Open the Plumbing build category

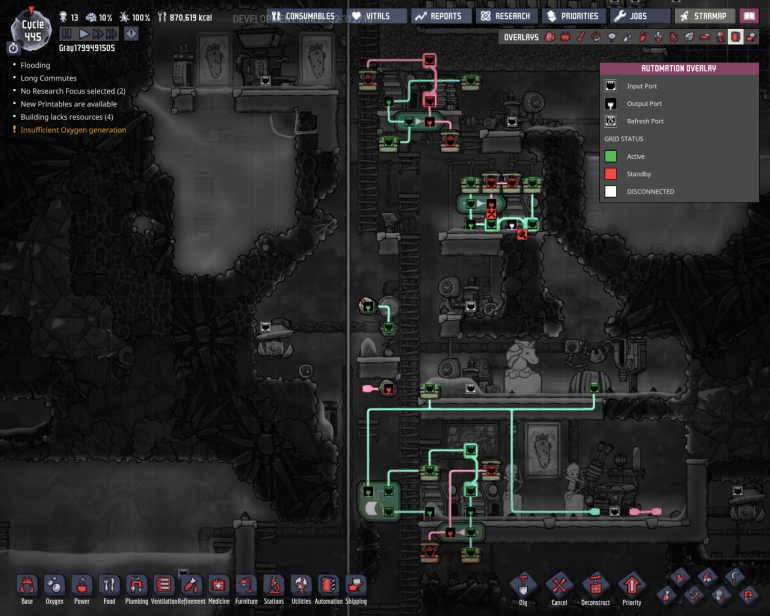137,589
